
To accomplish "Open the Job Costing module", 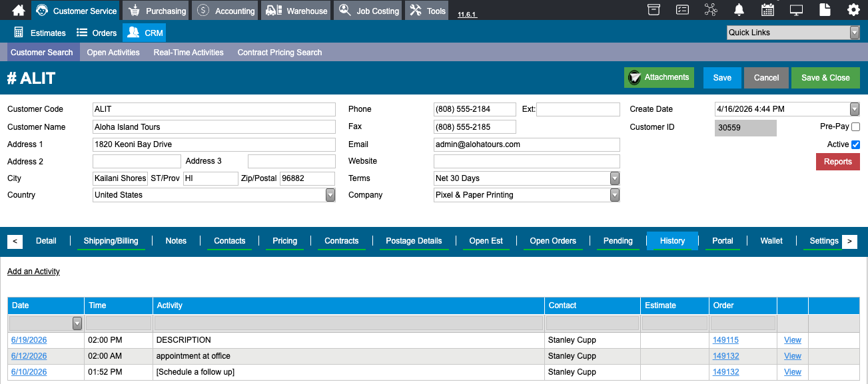I will (x=369, y=11).
